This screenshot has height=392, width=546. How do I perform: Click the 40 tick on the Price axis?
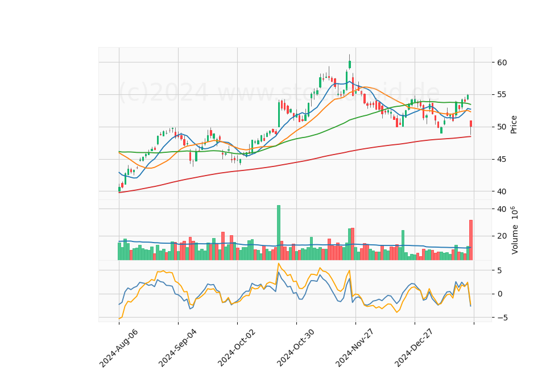coord(502,191)
